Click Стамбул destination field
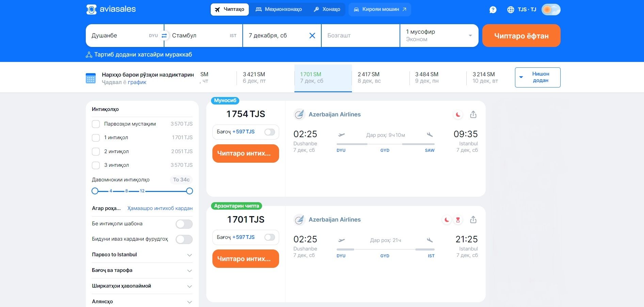 point(203,35)
